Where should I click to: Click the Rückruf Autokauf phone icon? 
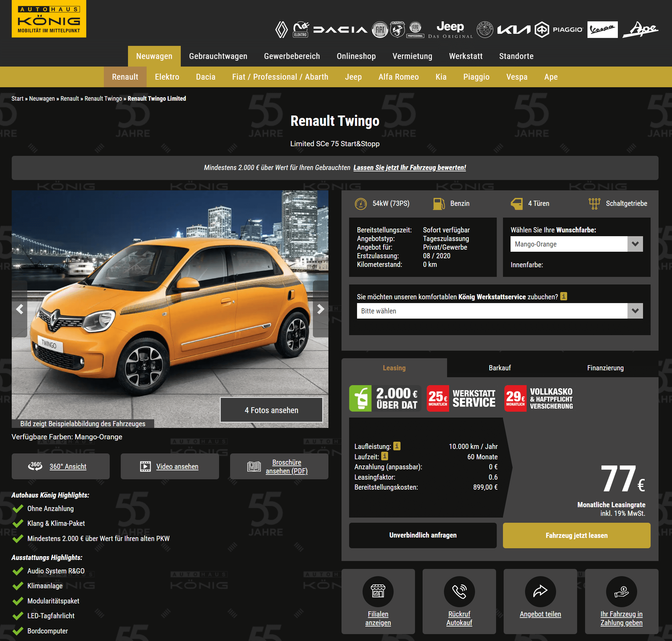(x=459, y=591)
